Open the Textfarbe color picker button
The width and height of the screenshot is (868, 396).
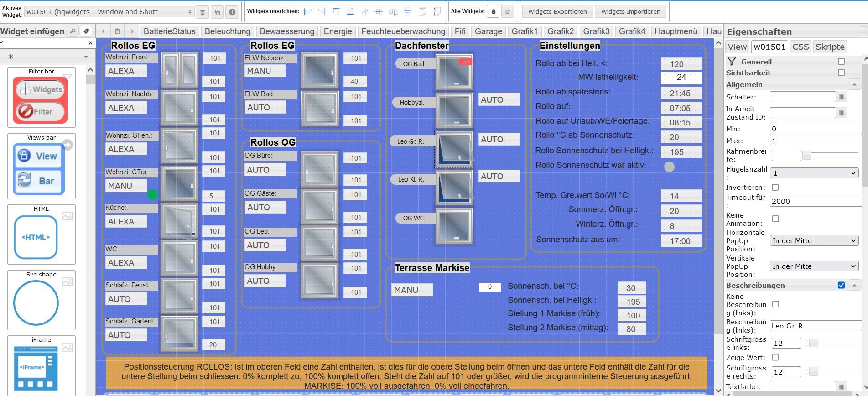[842, 386]
